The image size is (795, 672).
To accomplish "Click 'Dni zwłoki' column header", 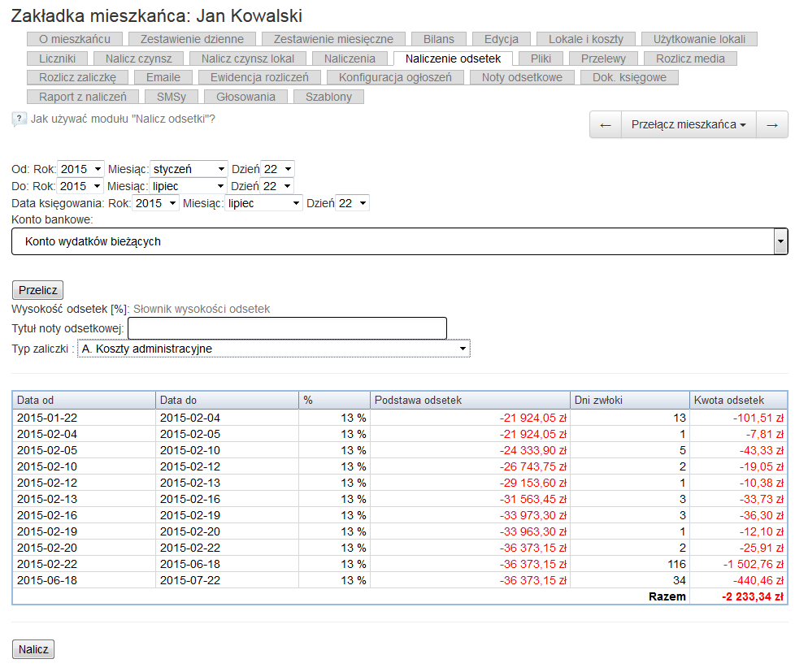I will [630, 400].
